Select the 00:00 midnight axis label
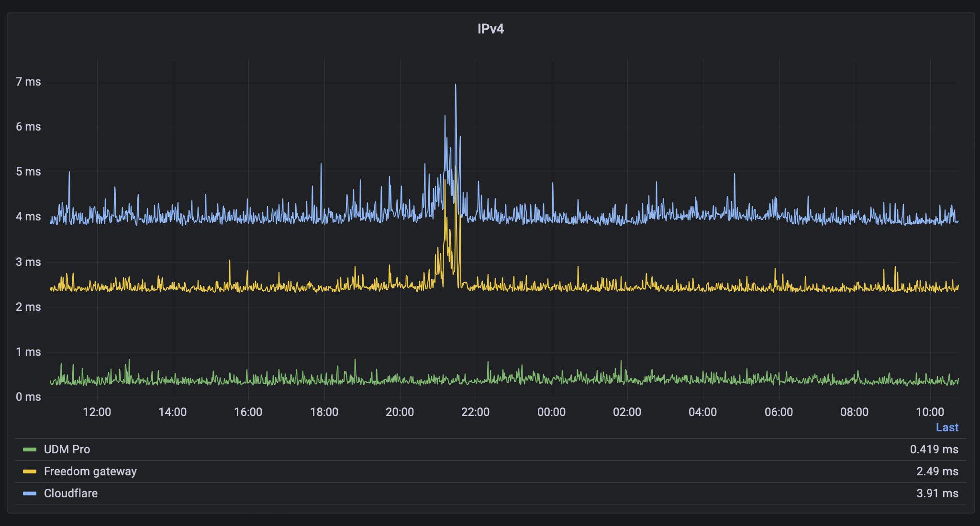This screenshot has height=526, width=980. click(551, 412)
